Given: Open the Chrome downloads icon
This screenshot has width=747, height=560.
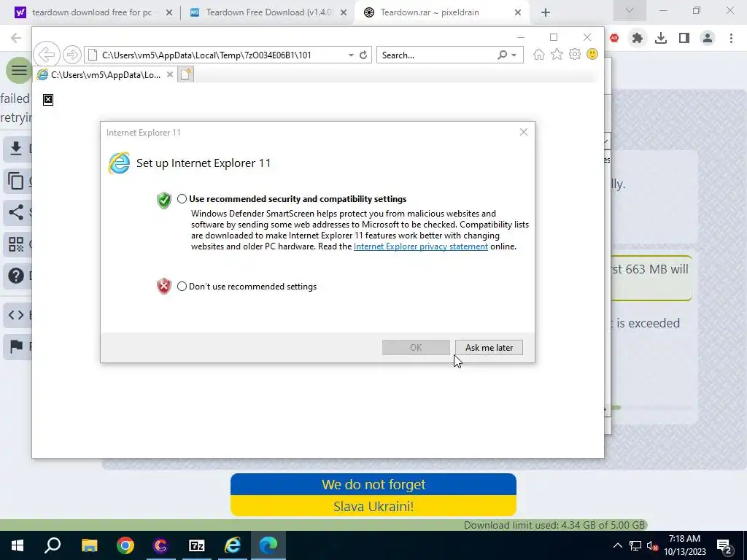Looking at the screenshot, I should coord(661,38).
